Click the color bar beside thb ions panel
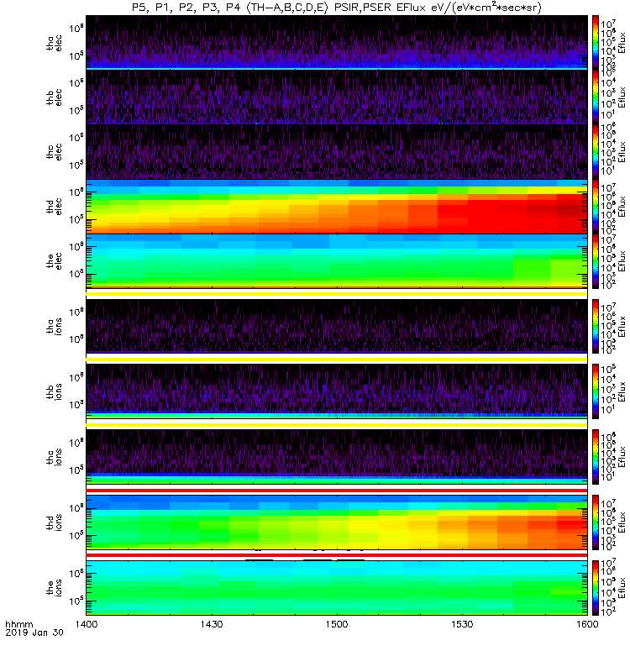This screenshot has height=672, width=630. pos(596,391)
